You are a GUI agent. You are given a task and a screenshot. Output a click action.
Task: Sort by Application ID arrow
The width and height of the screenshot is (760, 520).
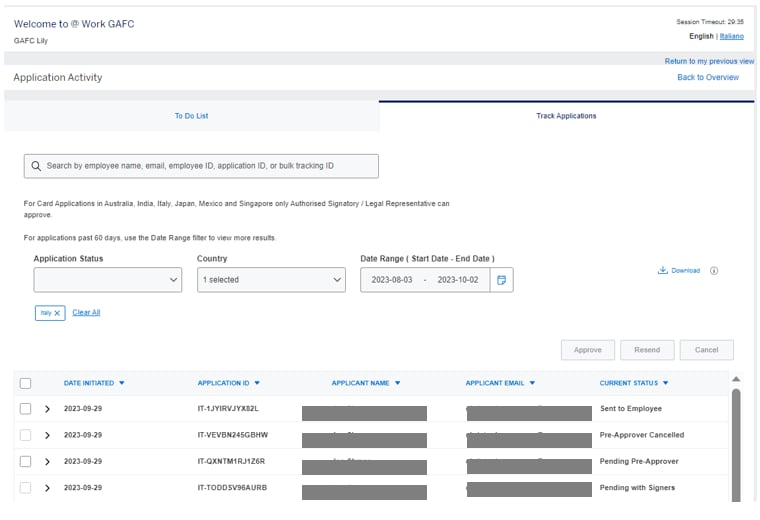coord(256,383)
